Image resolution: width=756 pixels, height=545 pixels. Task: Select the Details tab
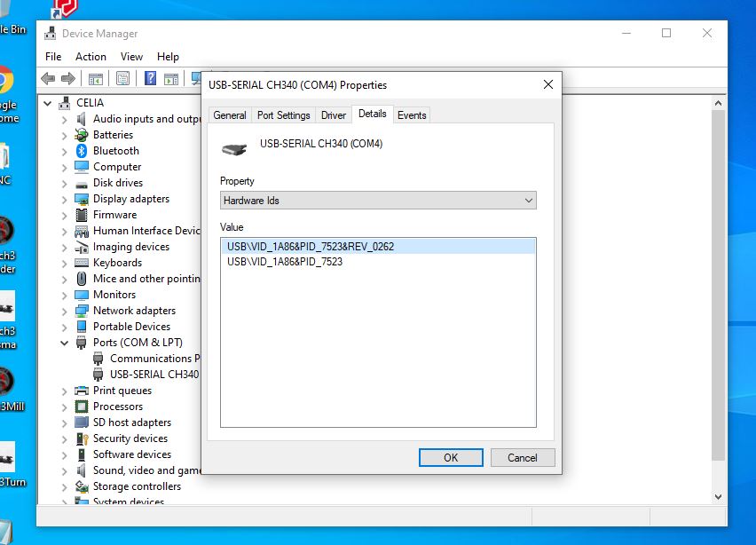click(372, 114)
